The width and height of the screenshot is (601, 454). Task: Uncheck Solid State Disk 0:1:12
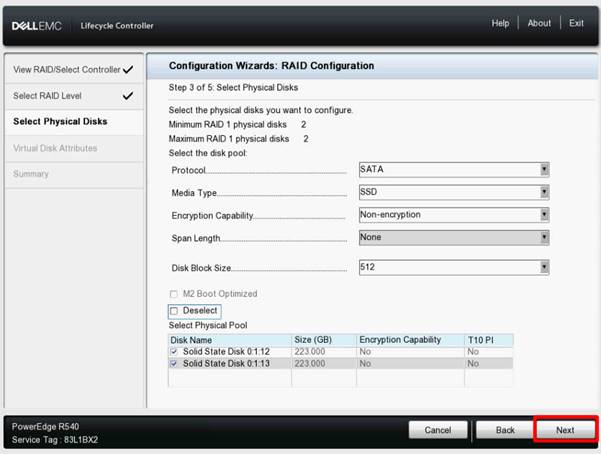coord(174,351)
